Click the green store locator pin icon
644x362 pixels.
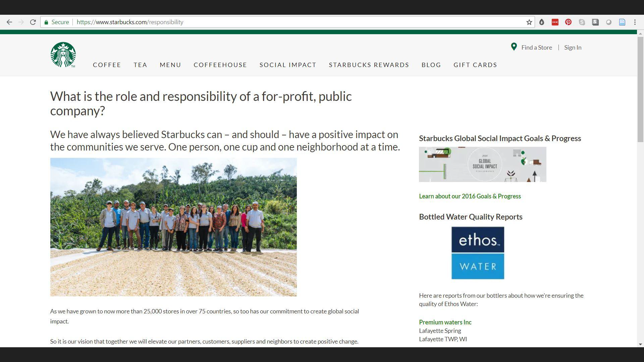pos(514,47)
